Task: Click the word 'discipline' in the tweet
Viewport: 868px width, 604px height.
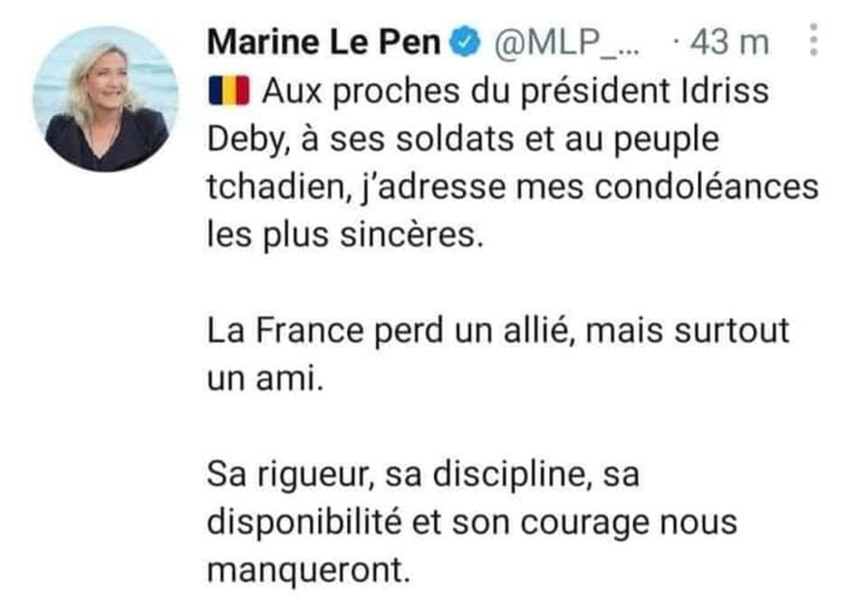Action: coord(512,475)
